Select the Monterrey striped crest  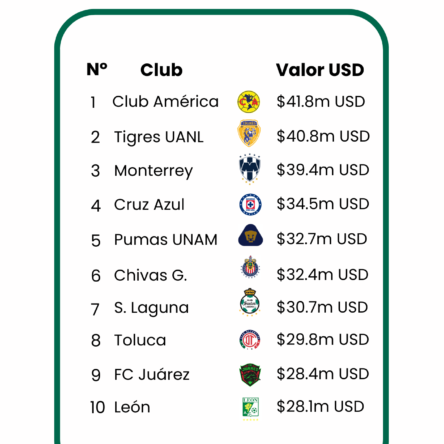(249, 169)
